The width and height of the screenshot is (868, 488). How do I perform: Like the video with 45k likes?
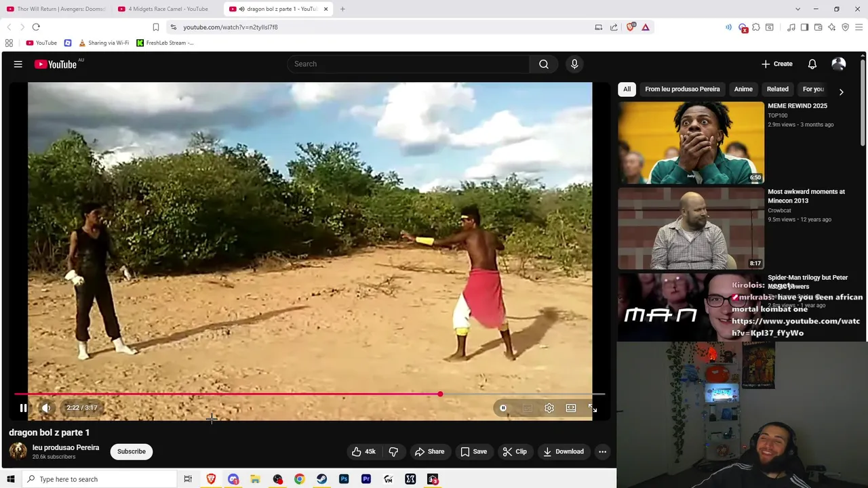coord(363,451)
